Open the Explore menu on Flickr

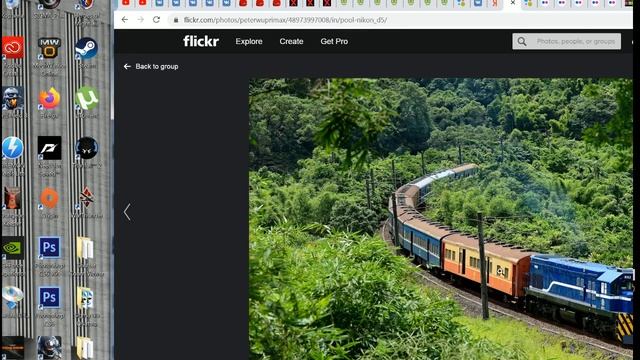pyautogui.click(x=249, y=41)
